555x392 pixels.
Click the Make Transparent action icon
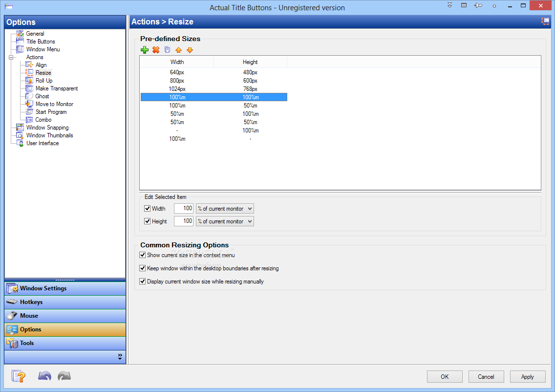[29, 88]
